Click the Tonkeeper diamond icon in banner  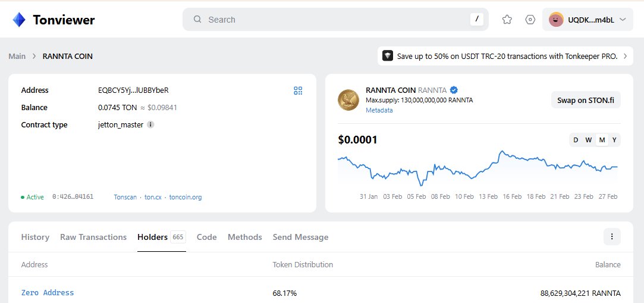point(388,56)
